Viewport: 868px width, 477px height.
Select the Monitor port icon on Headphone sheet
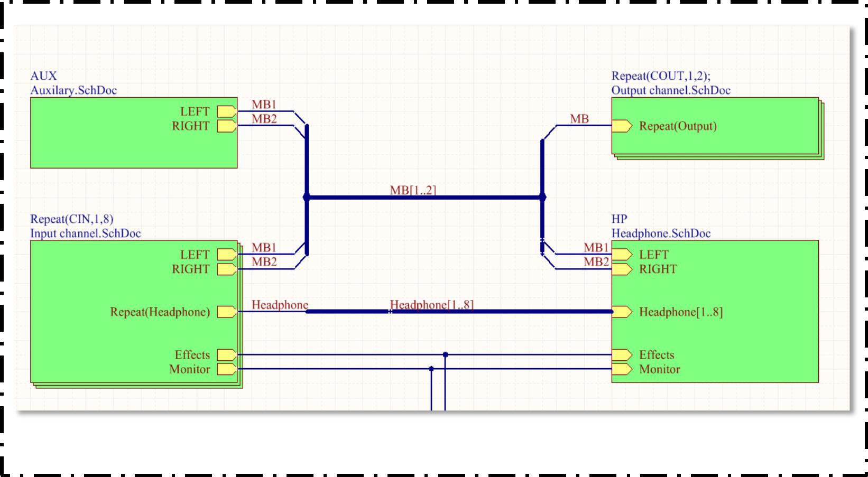click(622, 369)
